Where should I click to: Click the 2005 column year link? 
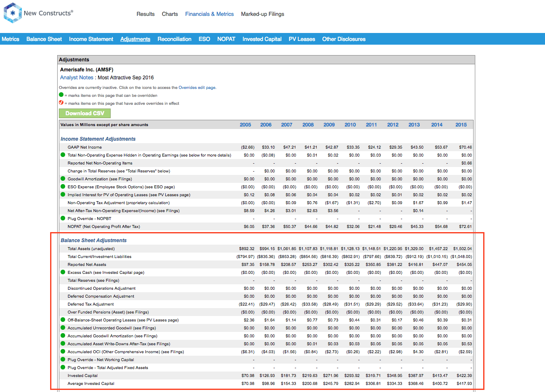coord(246,125)
